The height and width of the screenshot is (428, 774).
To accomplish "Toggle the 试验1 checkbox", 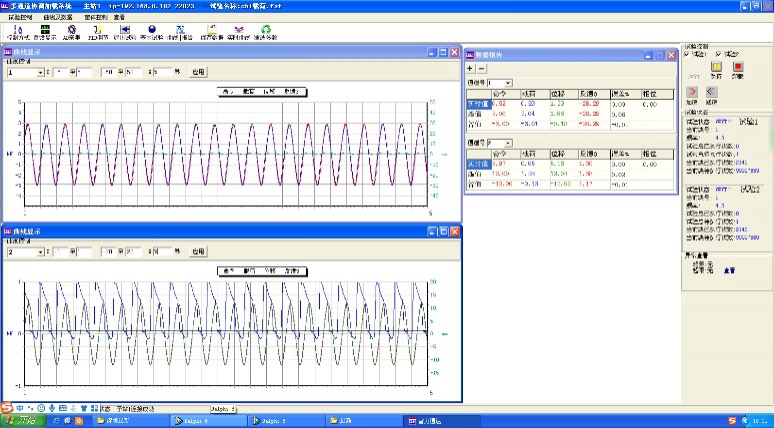I will (687, 54).
